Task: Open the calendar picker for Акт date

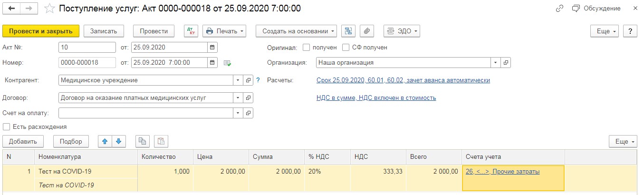Action: (x=212, y=47)
